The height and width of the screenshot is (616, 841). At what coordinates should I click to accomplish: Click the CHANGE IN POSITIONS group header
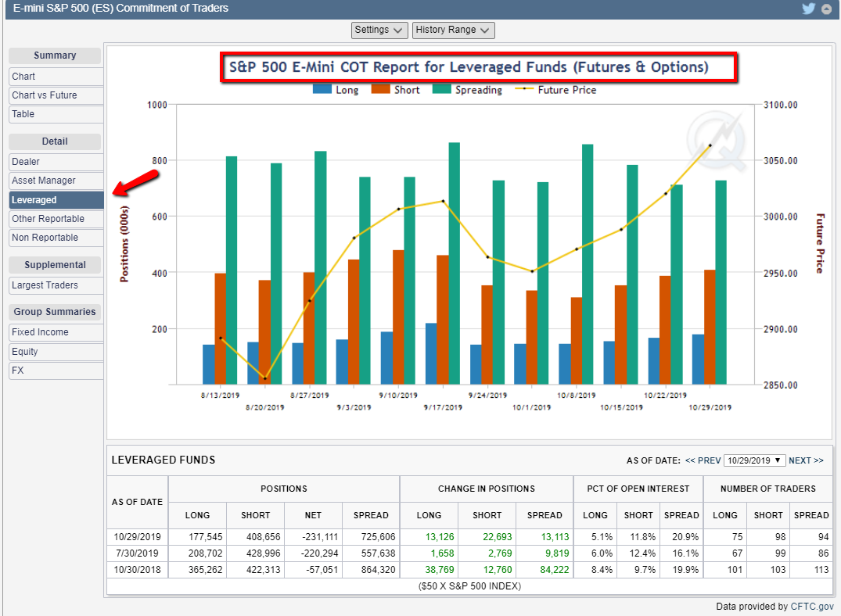(x=487, y=489)
